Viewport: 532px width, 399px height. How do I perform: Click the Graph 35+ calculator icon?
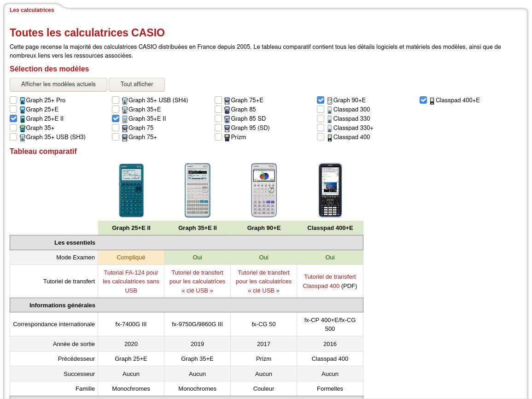pyautogui.click(x=23, y=128)
